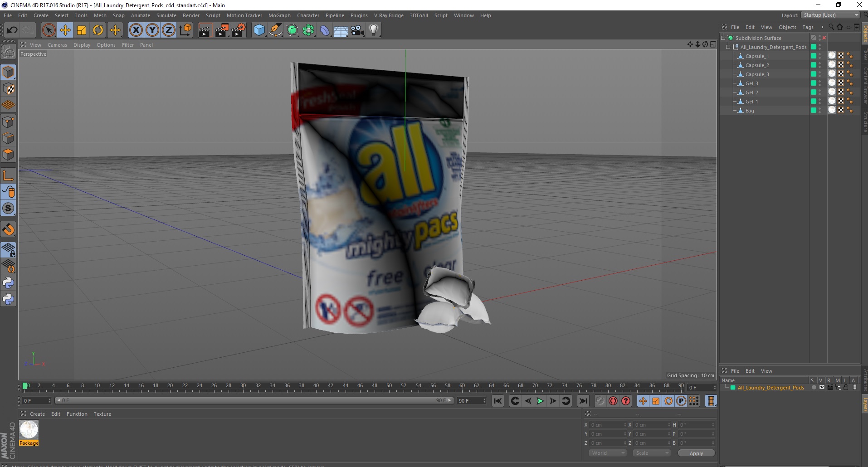Toggle layer visibility for All_Laundry_Detergent_Pods layer

[821, 388]
